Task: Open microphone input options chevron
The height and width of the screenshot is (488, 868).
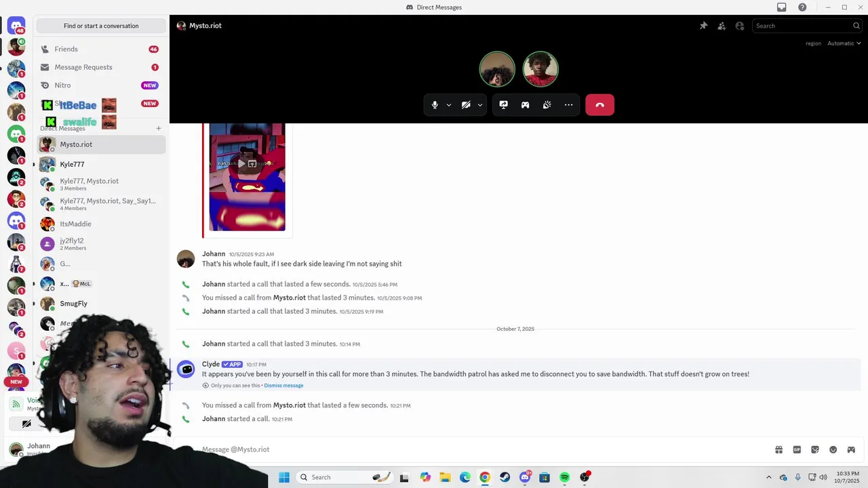Action: (449, 105)
